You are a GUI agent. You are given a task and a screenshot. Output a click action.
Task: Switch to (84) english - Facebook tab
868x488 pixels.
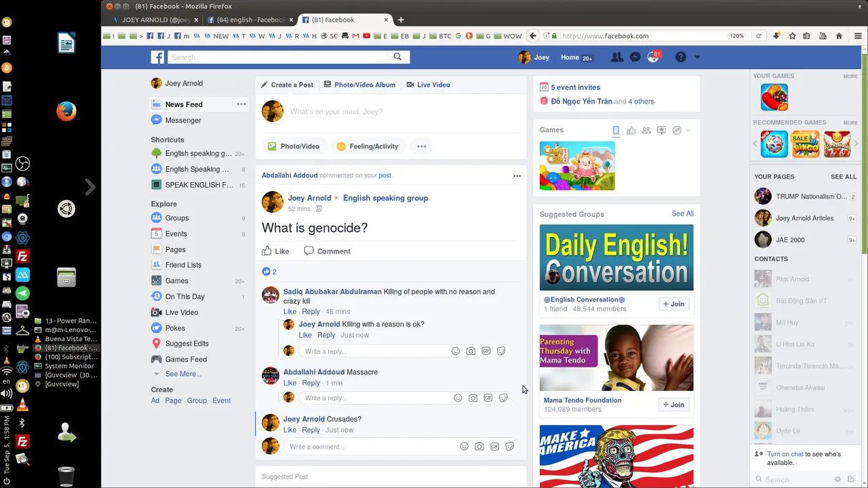[250, 20]
